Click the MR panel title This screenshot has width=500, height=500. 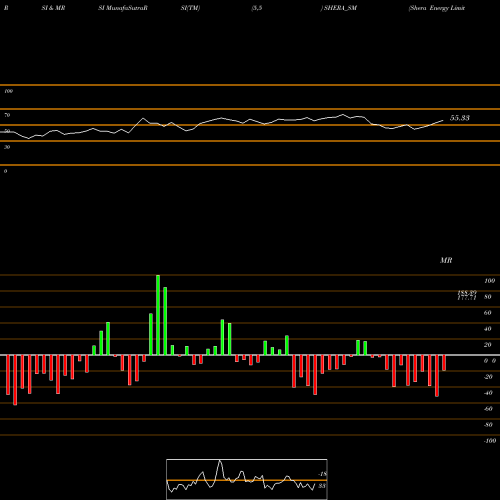pyautogui.click(x=446, y=260)
